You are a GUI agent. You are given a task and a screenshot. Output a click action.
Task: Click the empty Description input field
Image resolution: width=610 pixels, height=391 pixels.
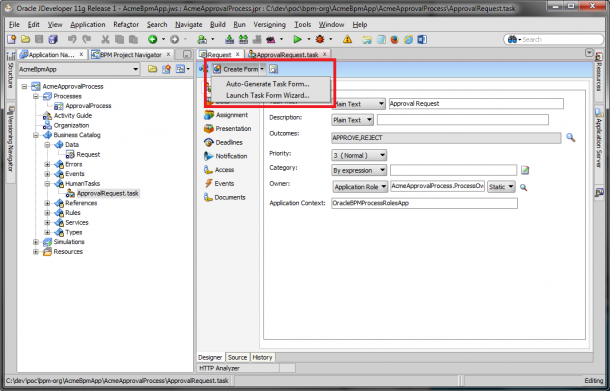pyautogui.click(x=463, y=119)
